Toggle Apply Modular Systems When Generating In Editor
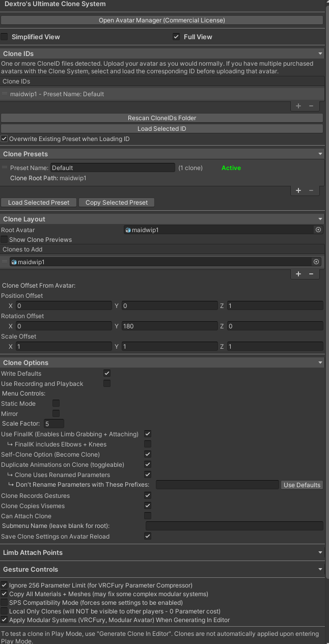329x644 pixels. pos(4,620)
